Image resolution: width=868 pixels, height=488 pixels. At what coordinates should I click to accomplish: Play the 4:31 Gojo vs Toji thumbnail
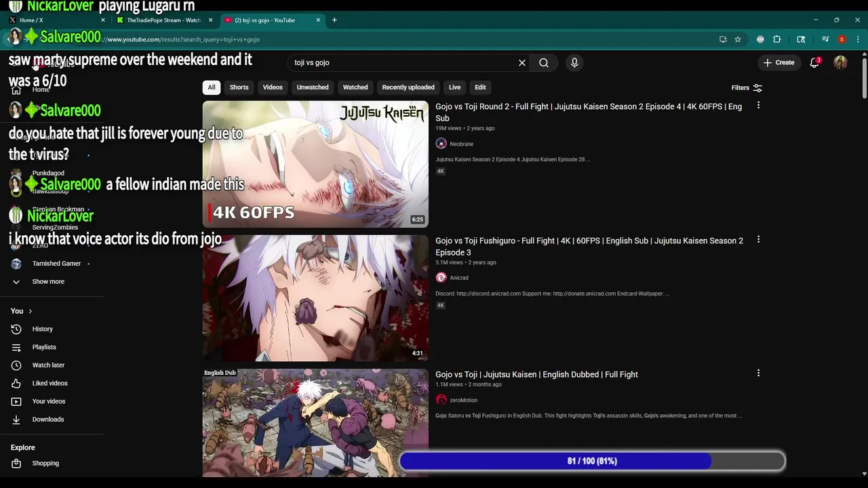pyautogui.click(x=315, y=298)
